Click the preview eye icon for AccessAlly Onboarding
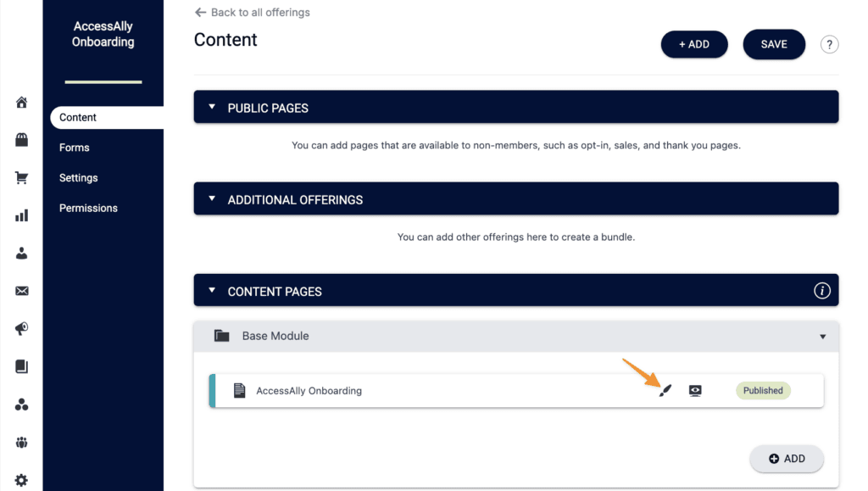 [695, 391]
